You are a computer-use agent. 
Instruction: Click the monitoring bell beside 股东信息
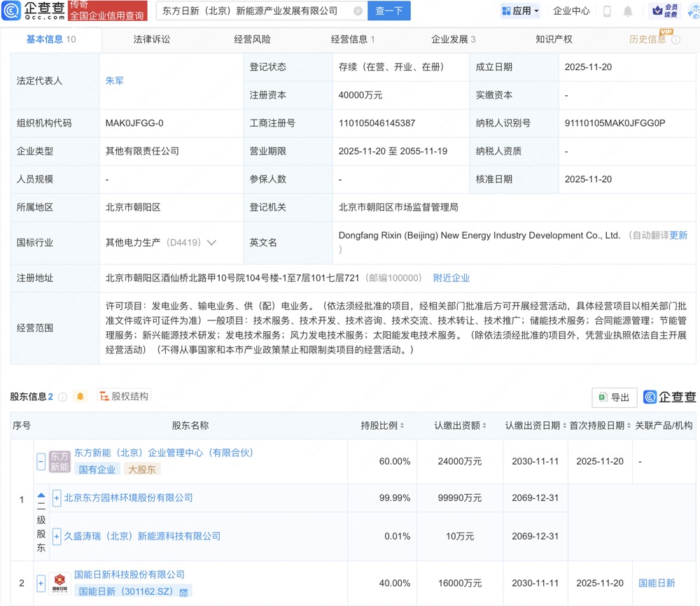point(80,396)
